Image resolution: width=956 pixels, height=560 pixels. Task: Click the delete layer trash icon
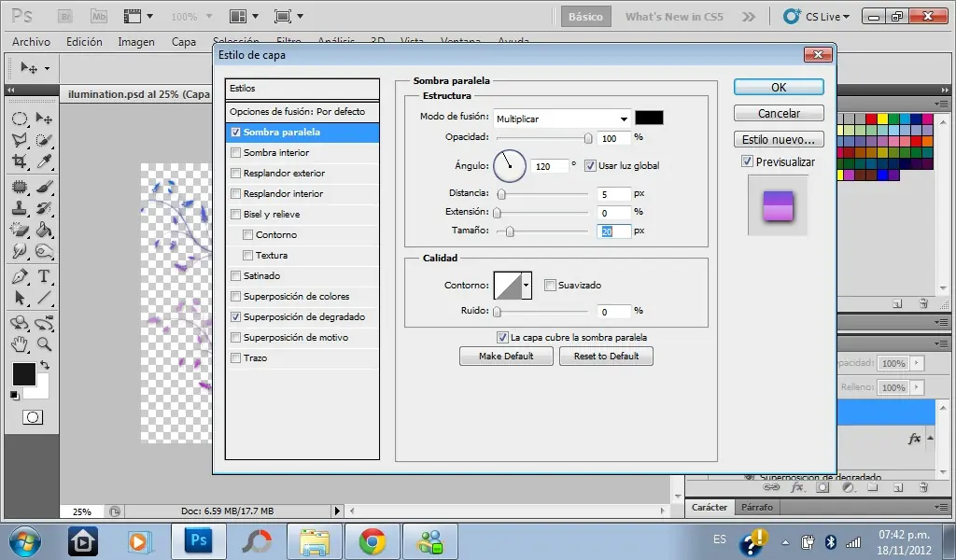pyautogui.click(x=922, y=486)
